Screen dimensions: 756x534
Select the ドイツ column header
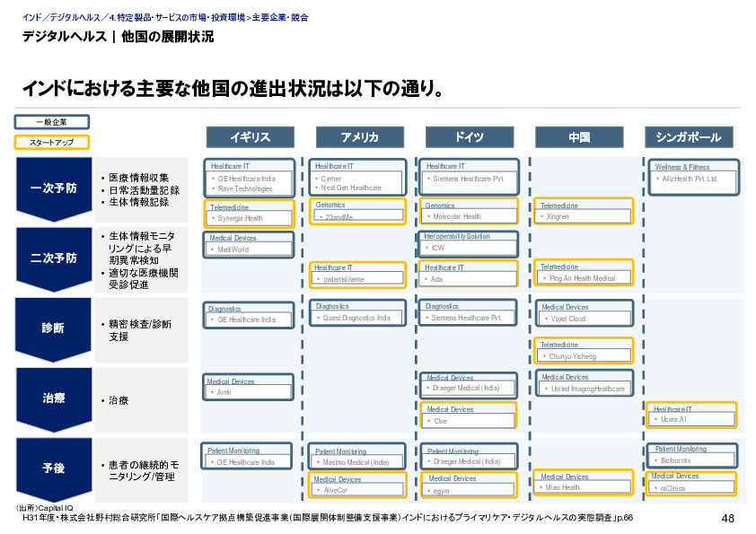click(470, 137)
